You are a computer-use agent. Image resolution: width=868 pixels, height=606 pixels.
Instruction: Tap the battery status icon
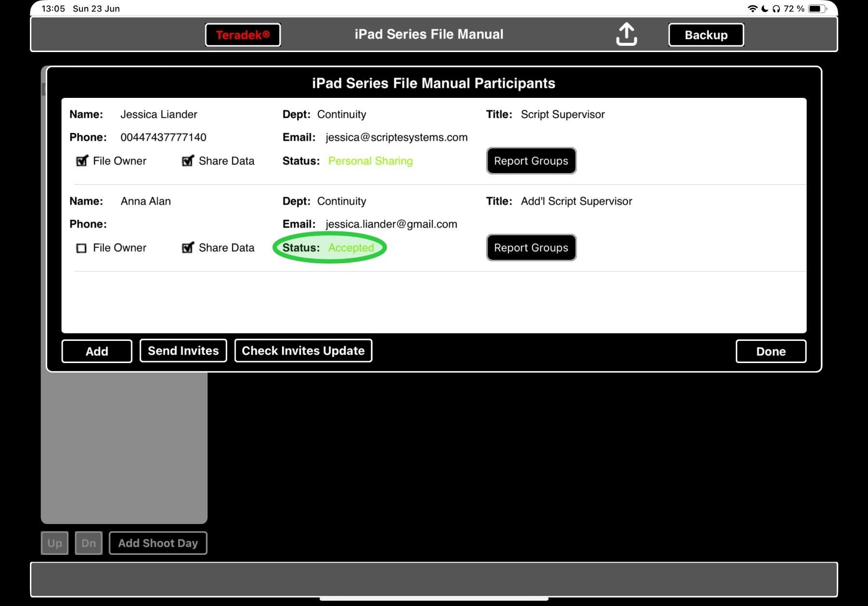pyautogui.click(x=817, y=9)
